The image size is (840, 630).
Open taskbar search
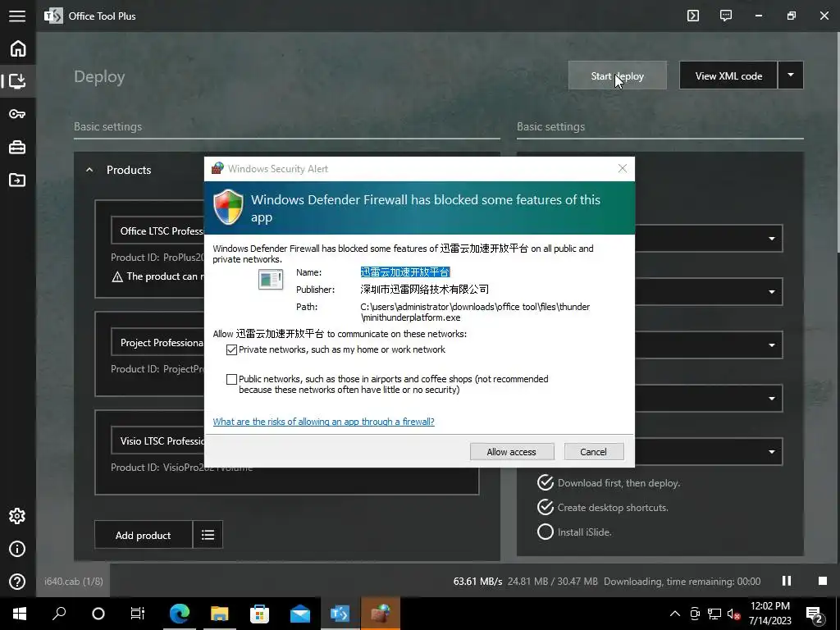[59, 614]
